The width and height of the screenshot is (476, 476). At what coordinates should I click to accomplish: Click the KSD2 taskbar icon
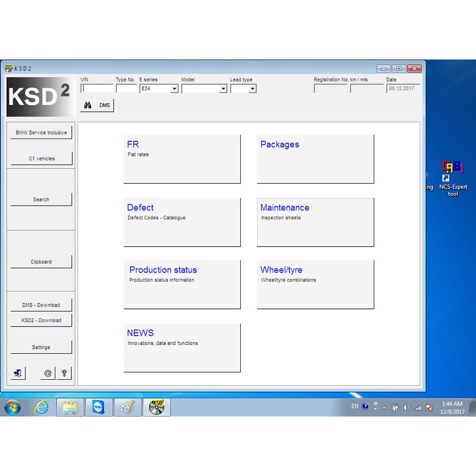156,407
